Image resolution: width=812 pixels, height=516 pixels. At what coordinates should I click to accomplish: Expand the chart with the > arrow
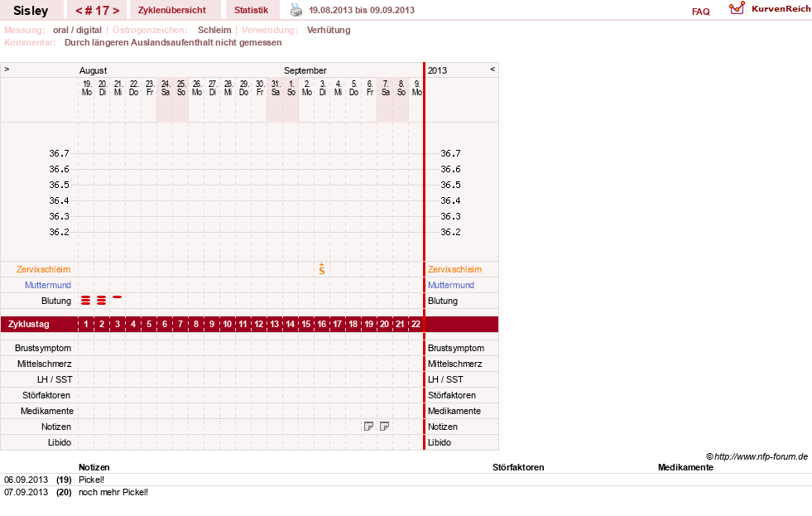7,69
